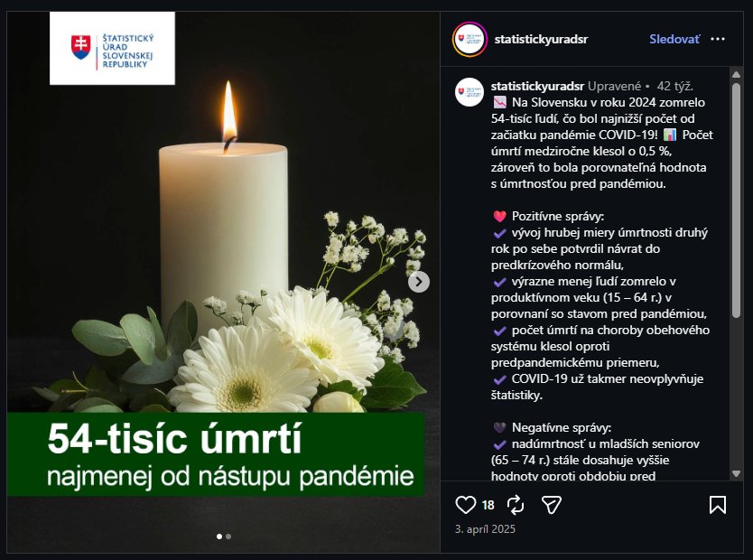Click the candle post image
The image size is (753, 560).
coord(223,282)
